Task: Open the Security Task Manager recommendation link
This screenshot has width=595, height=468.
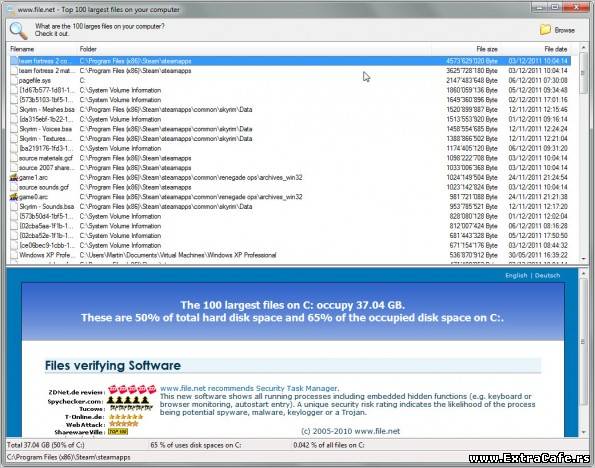Action: click(x=249, y=388)
